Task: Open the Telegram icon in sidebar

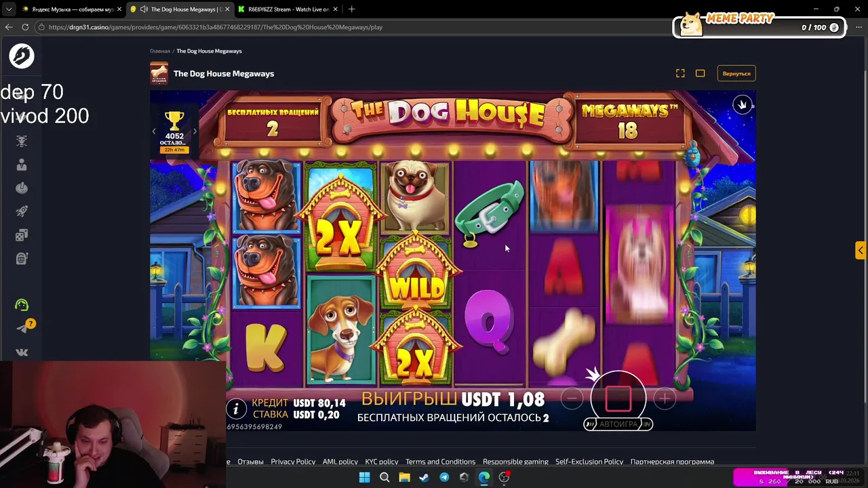Action: (22, 329)
